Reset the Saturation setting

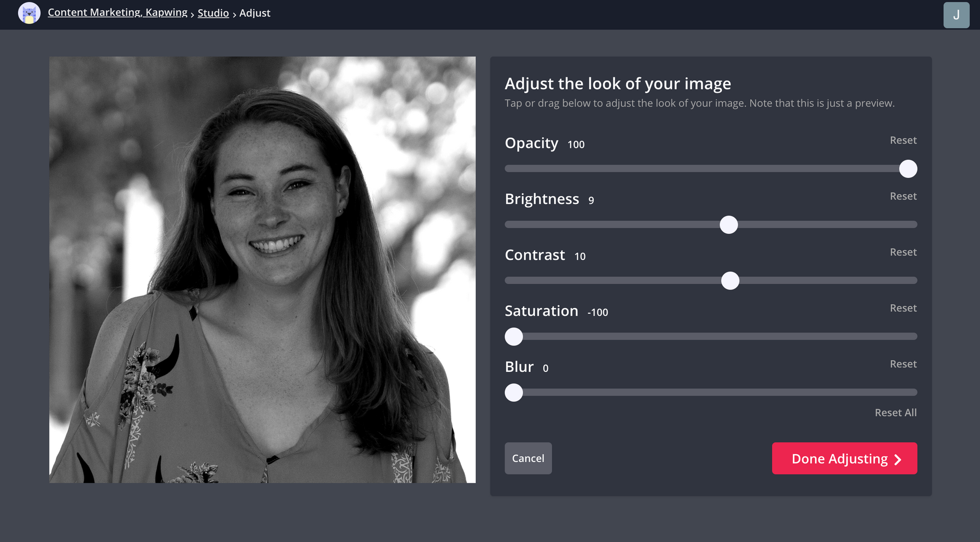coord(903,308)
